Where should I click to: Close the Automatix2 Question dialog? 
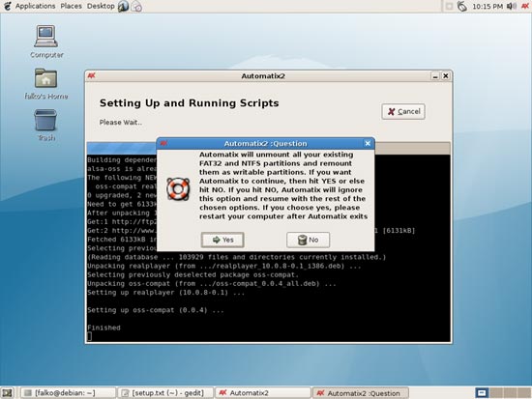368,143
